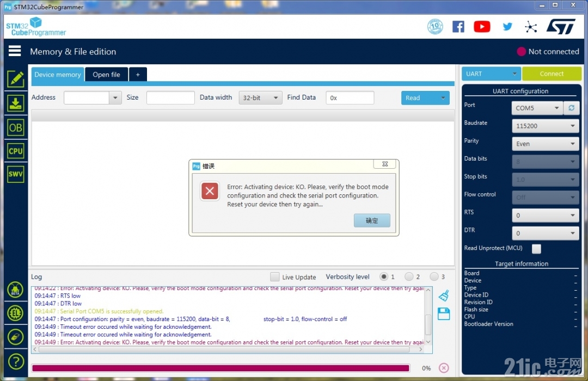
Task: Open the Baudrate 115200 dropdown
Action: pos(545,126)
